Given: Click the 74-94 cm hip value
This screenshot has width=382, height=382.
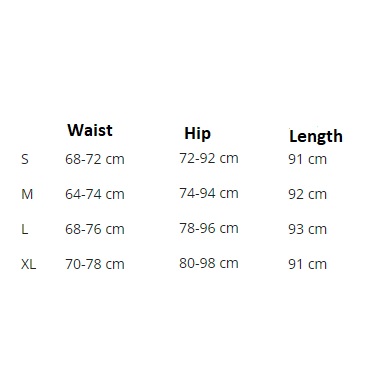Looking at the screenshot, I should [209, 193].
